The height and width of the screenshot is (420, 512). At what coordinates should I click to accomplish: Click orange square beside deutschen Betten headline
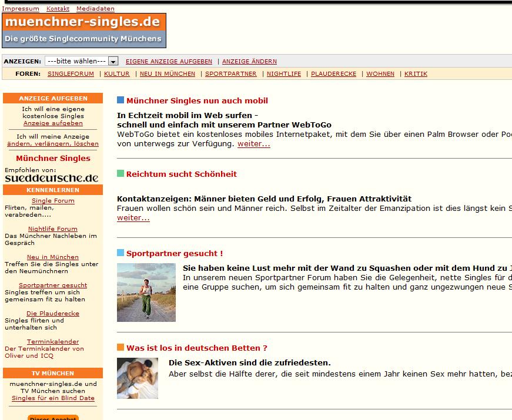(x=121, y=348)
